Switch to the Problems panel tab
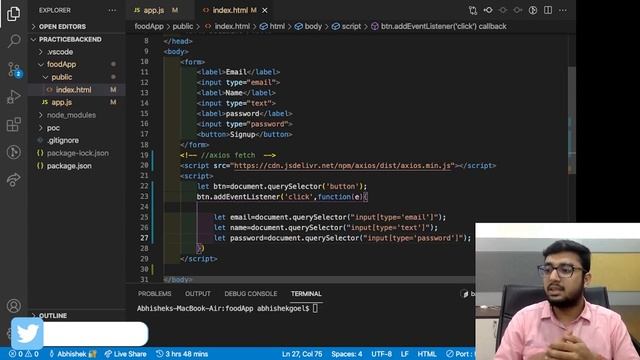This screenshot has width=640, height=360. point(154,293)
